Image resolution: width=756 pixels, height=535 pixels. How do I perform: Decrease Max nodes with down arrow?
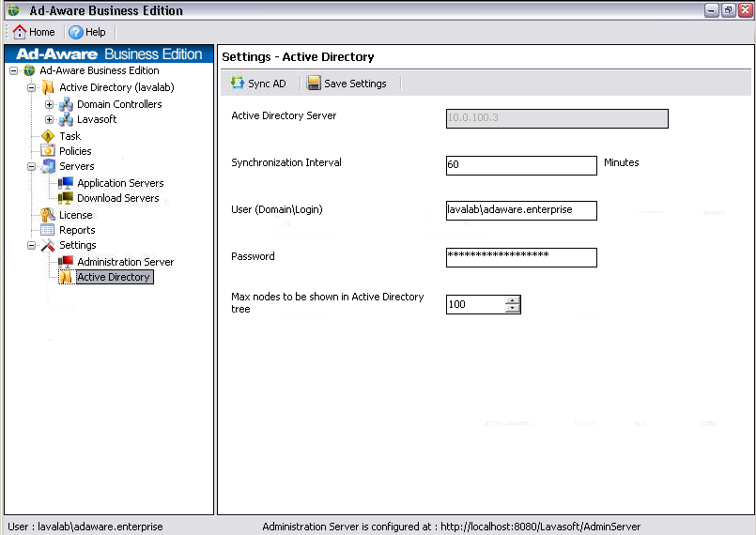point(513,309)
